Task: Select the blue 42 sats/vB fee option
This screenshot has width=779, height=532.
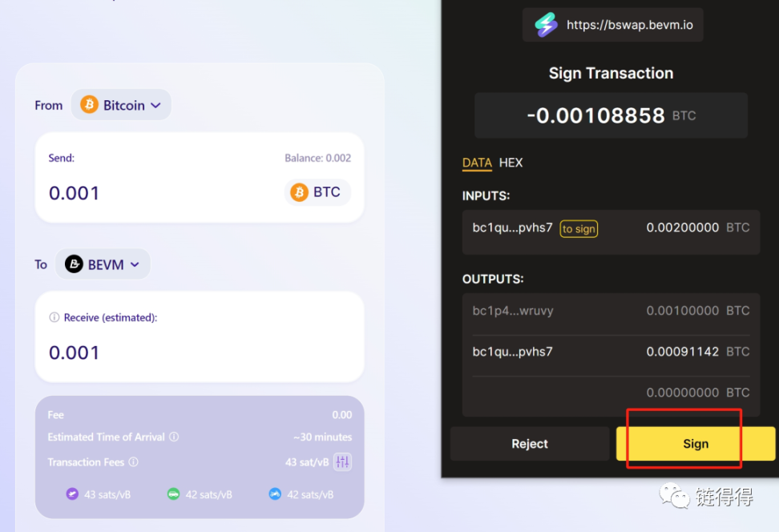Action: 301,494
